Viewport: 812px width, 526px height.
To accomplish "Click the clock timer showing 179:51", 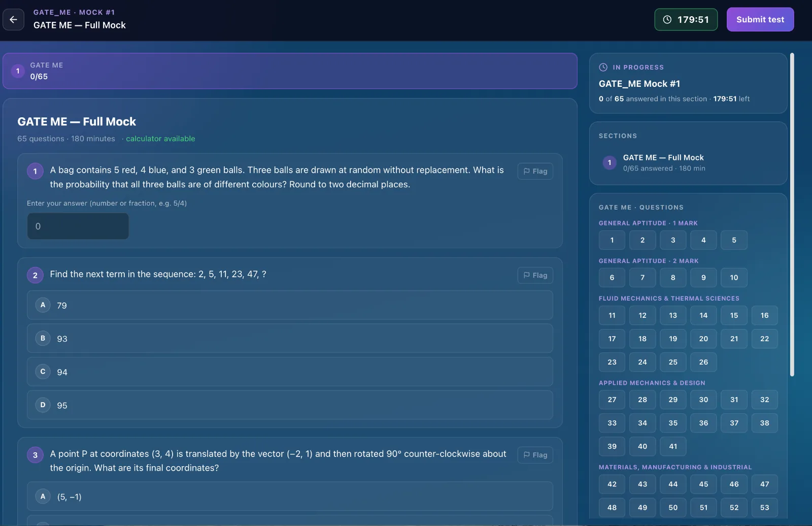I will (686, 20).
